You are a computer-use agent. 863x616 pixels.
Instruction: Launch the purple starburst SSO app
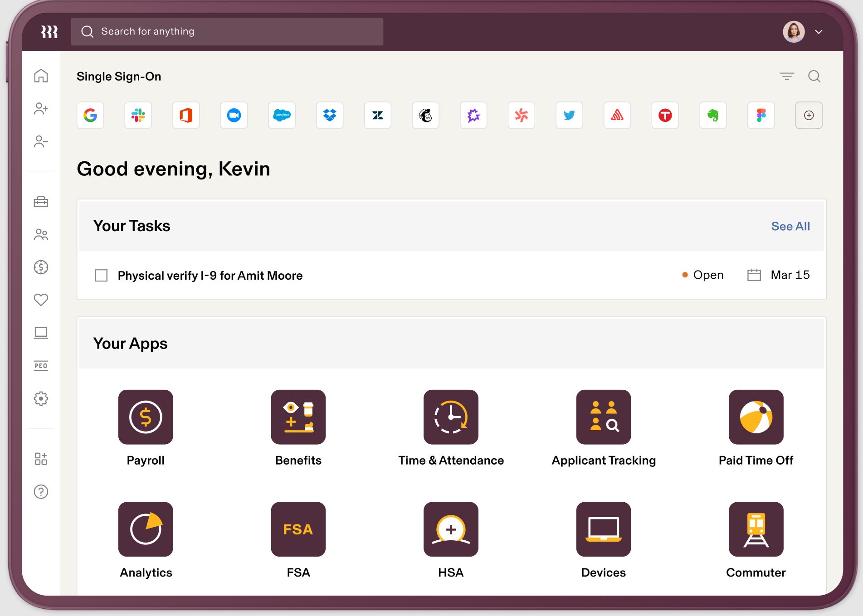click(x=473, y=115)
